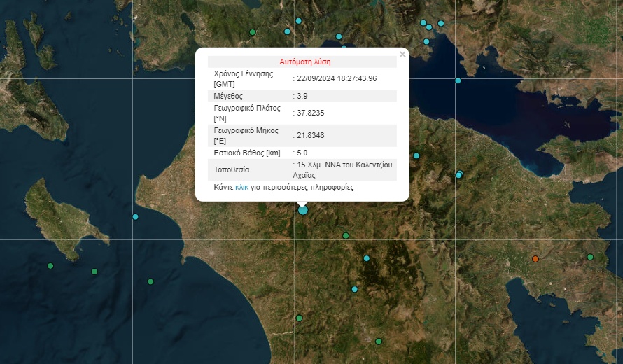623x364 pixels.
Task: Click the orange earthquake marker
Action: click(535, 259)
